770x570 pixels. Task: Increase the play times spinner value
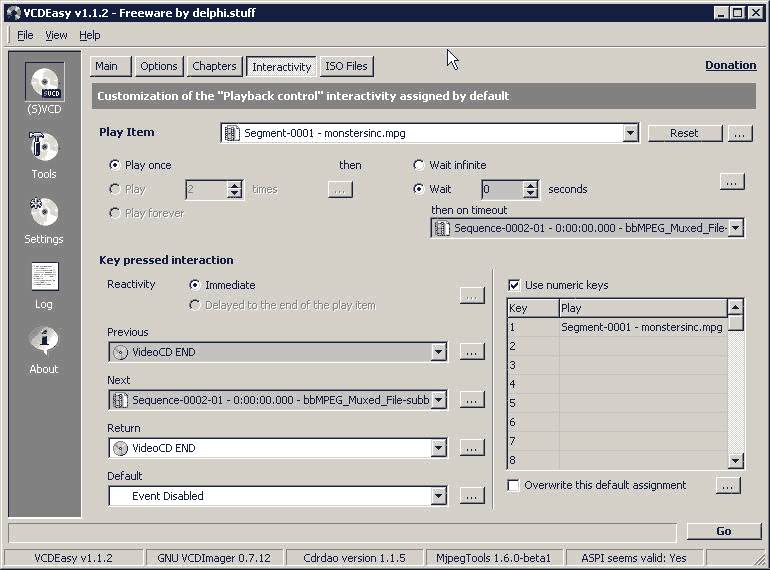pos(235,185)
